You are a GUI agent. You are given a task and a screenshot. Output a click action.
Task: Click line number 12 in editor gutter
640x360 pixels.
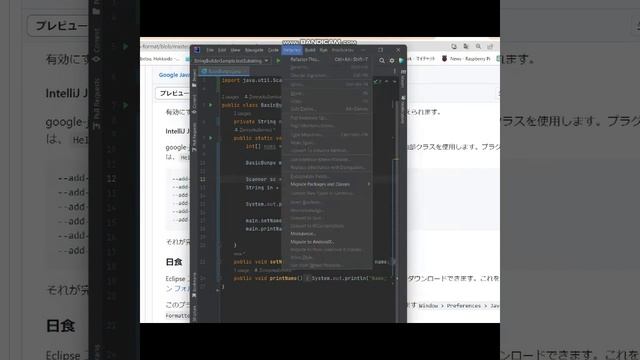point(203,179)
